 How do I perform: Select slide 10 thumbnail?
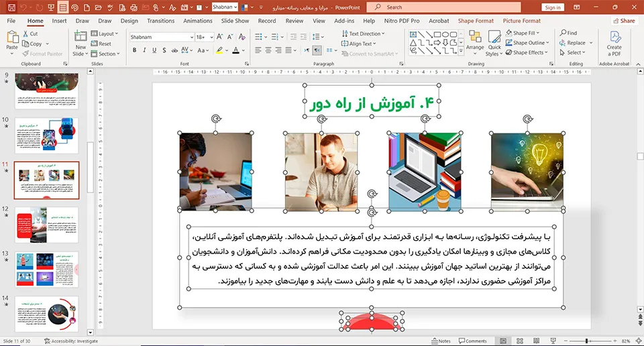pyautogui.click(x=47, y=135)
